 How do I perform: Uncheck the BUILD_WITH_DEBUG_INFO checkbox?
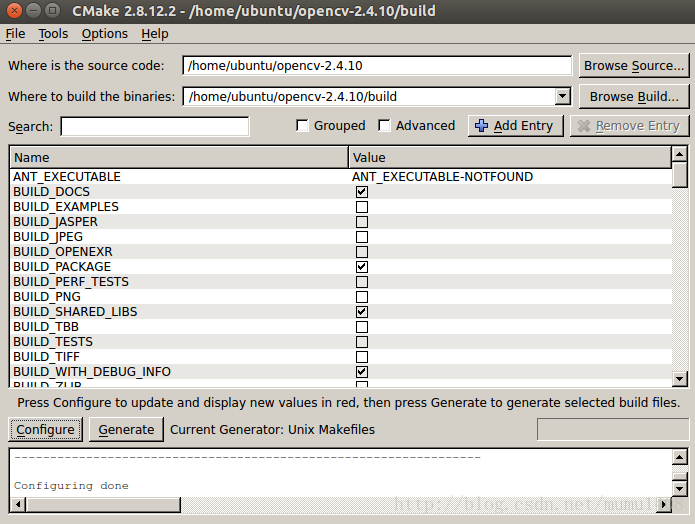tap(362, 371)
